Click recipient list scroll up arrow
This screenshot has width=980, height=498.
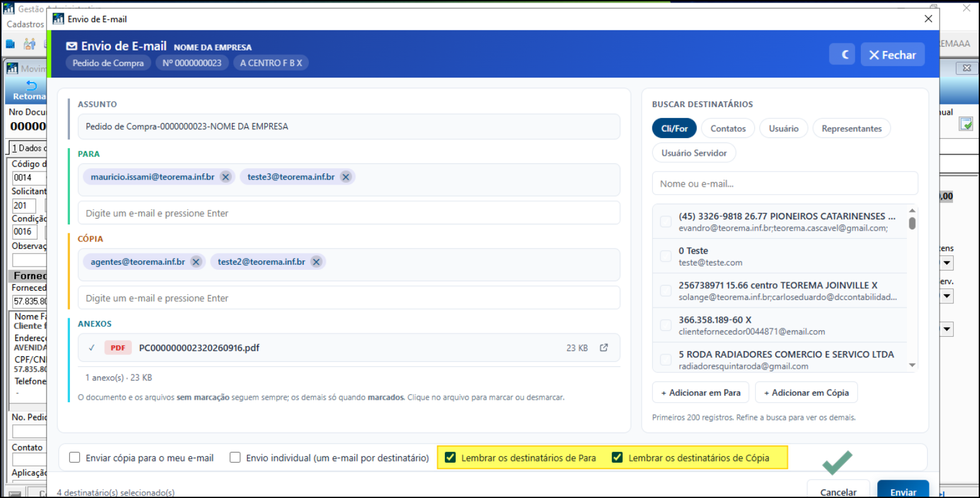pos(912,211)
